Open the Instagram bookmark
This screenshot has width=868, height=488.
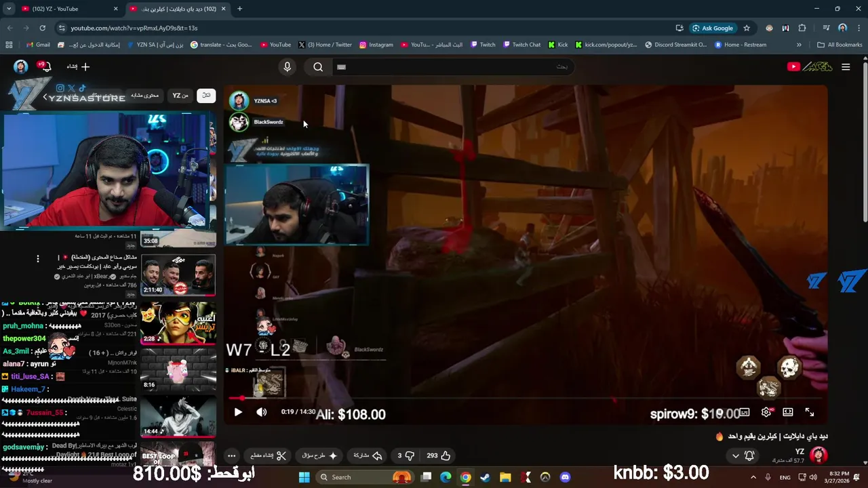pyautogui.click(x=376, y=45)
